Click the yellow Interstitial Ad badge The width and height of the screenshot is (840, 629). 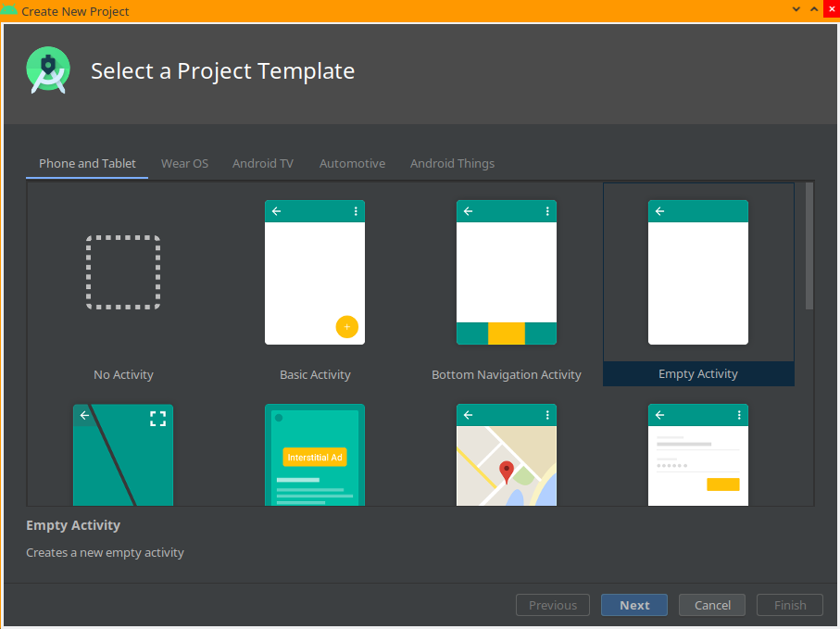(315, 457)
